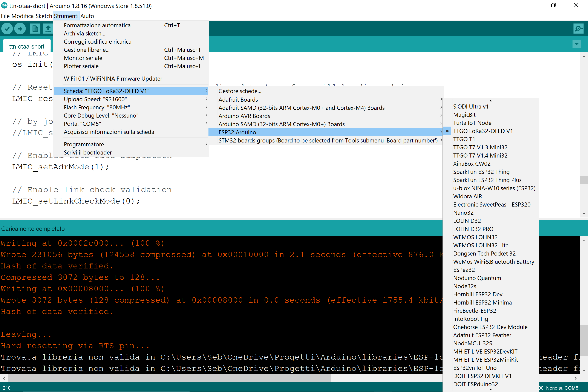The width and height of the screenshot is (588, 392).
Task: Expand Arduino AVR Boards submenu
Action: [x=326, y=116]
